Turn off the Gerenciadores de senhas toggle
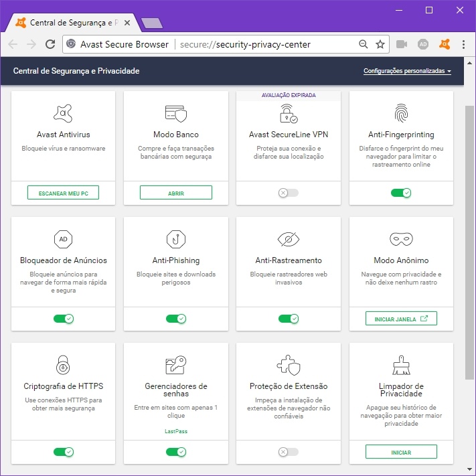Screen dimensions: 476x476 [x=176, y=452]
